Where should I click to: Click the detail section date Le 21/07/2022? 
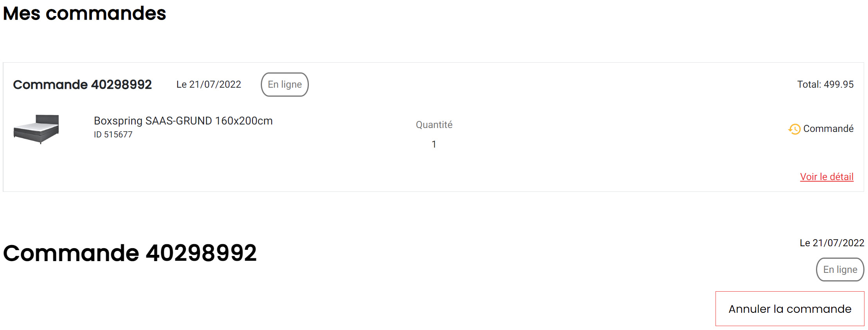(x=832, y=243)
